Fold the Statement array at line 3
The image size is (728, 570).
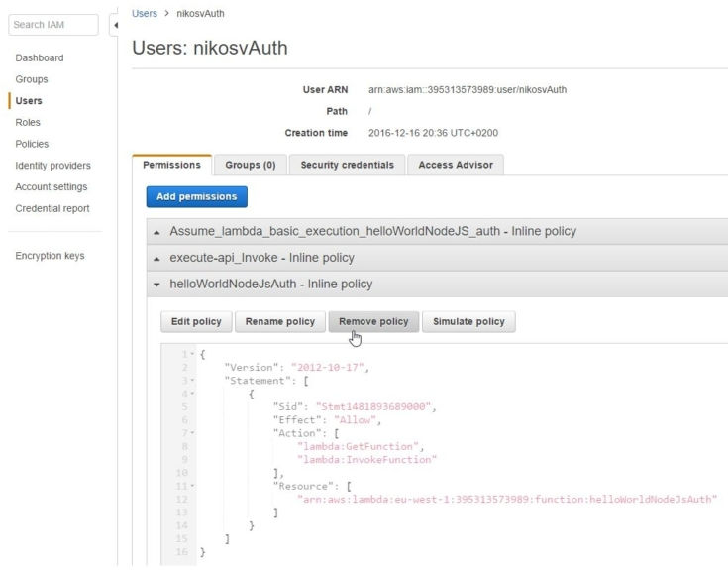click(x=192, y=381)
